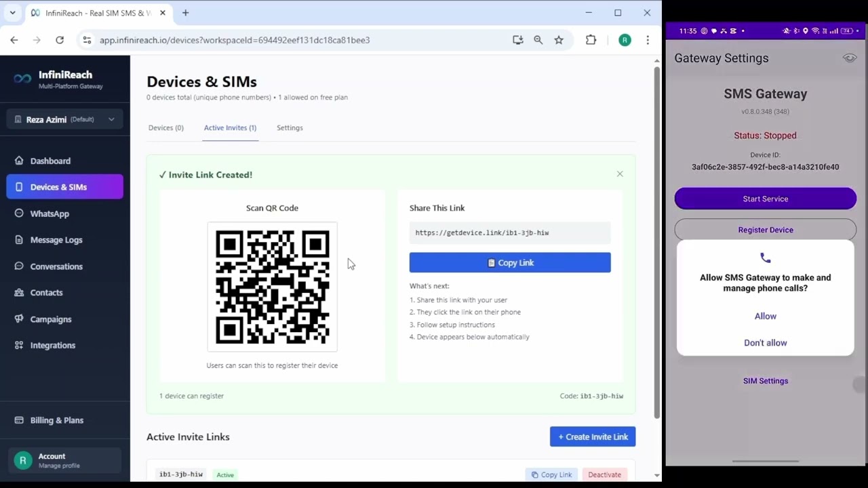
Task: Open Billing & Plans
Action: (x=65, y=420)
